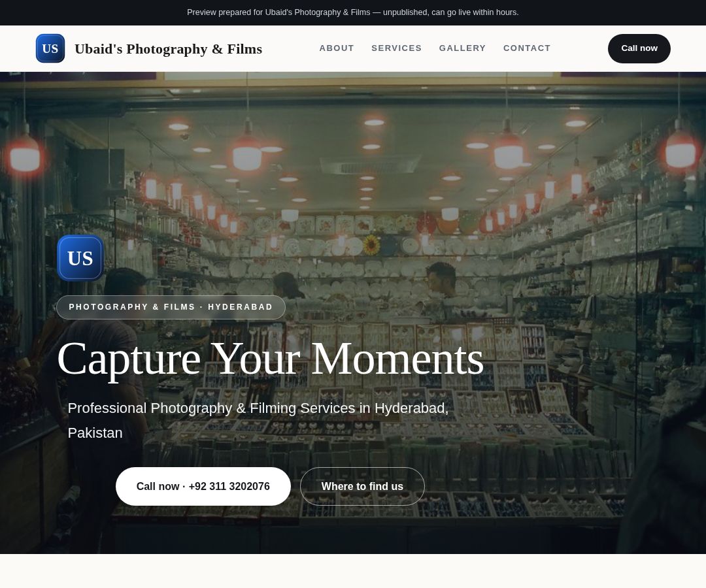This screenshot has width=706, height=588.
Task: Select the CONTACT navigation link
Action: pyautogui.click(x=527, y=48)
